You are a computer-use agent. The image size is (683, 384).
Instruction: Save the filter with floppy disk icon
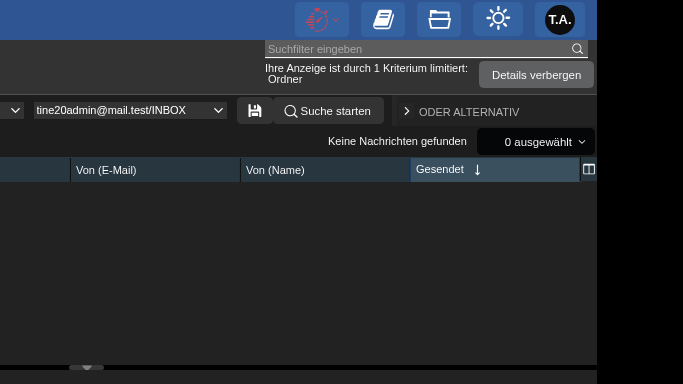(x=255, y=111)
